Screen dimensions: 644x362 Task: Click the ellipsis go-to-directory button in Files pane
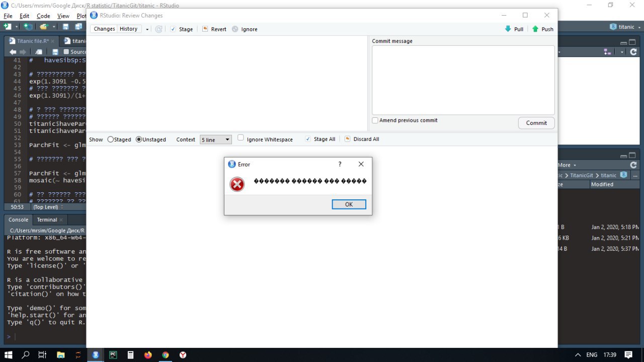point(635,175)
